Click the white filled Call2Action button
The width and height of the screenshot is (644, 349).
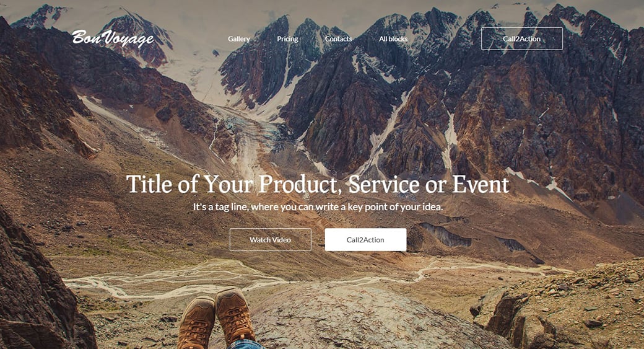coord(365,240)
